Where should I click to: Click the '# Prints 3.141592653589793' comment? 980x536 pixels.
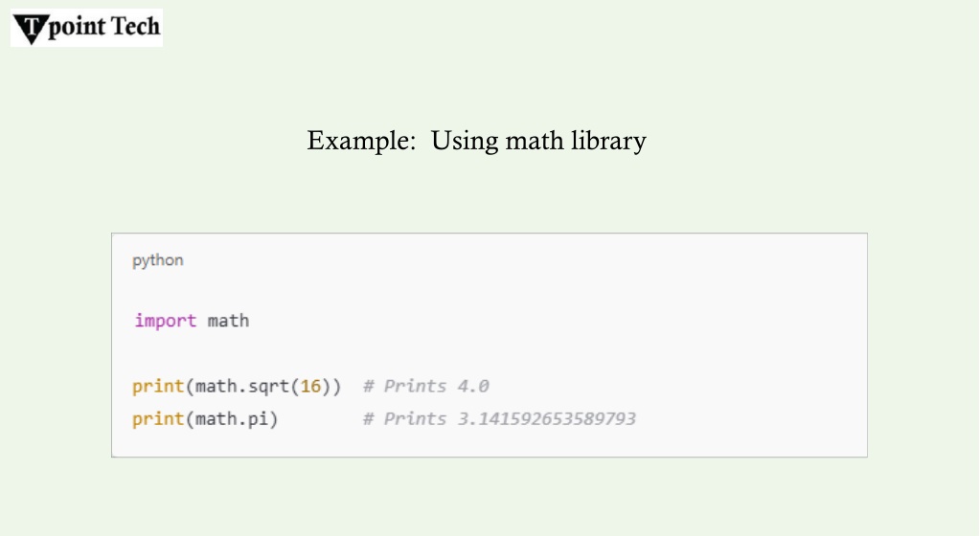coord(499,418)
